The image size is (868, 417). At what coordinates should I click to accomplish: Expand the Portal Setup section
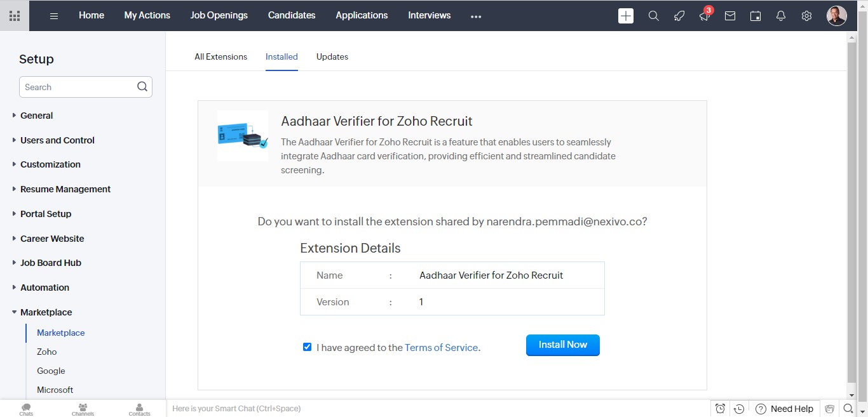click(41, 214)
